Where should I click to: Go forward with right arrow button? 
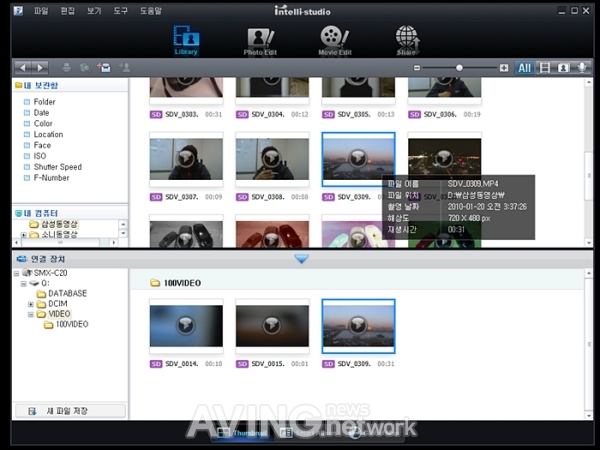coord(40,68)
